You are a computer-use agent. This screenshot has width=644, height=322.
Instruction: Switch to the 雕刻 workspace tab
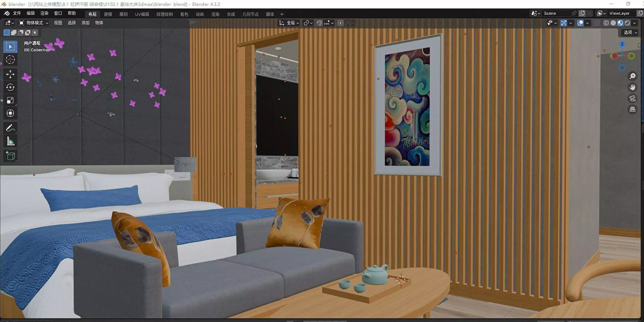123,14
